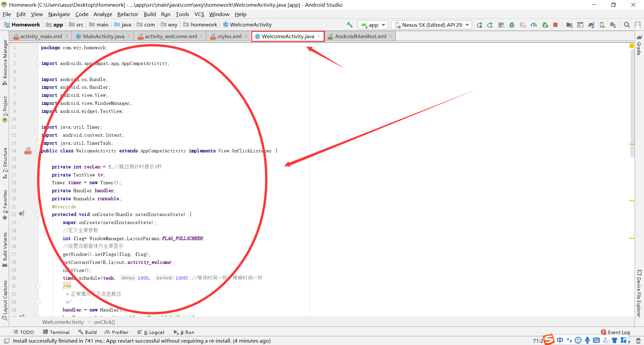Collapse the import block fold marker
The width and height of the screenshot is (644, 345).
[x=38, y=63]
